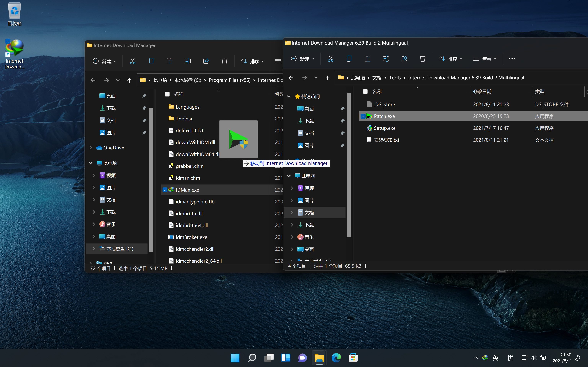This screenshot has width=588, height=367.
Task: Click the Copy icon in left window toolbar
Action: click(x=151, y=61)
